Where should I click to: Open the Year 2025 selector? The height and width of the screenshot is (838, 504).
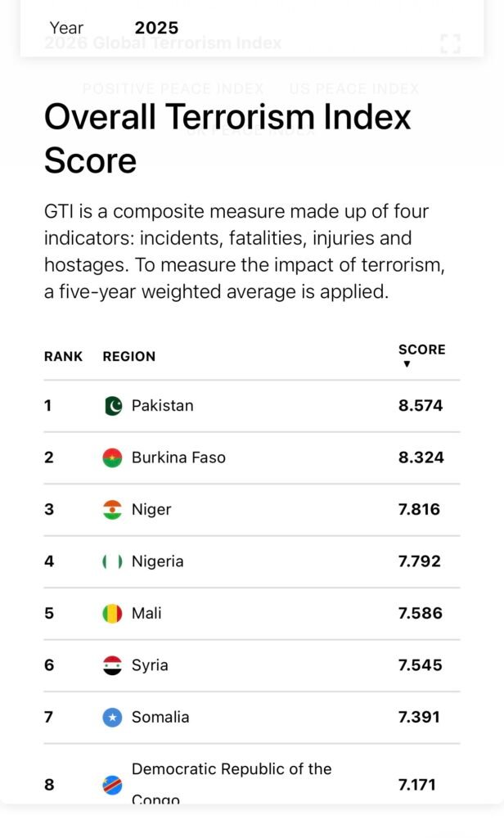pyautogui.click(x=155, y=28)
